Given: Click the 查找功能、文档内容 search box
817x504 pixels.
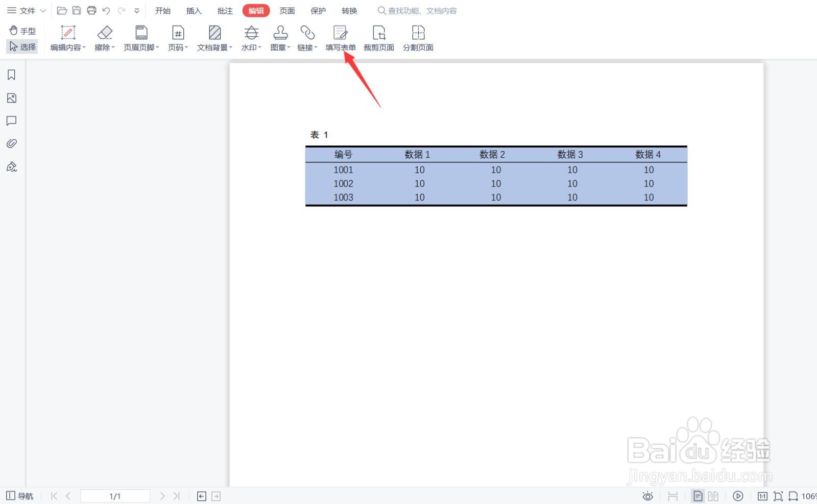Looking at the screenshot, I should pyautogui.click(x=417, y=11).
